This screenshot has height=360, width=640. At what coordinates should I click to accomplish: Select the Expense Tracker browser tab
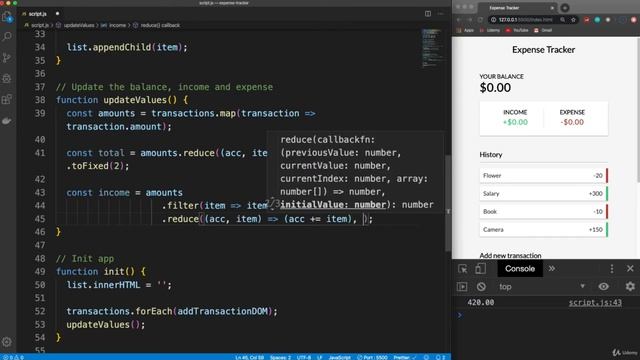click(517, 8)
